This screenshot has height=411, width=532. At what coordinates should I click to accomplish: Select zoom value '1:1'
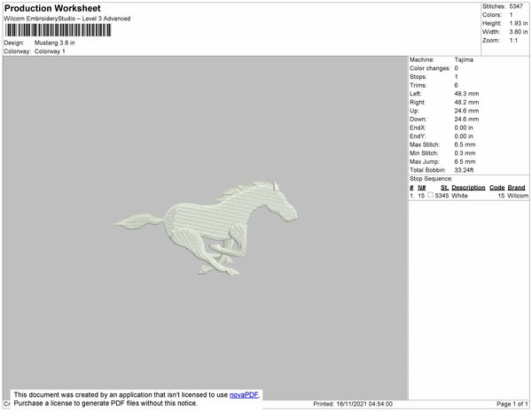point(513,41)
